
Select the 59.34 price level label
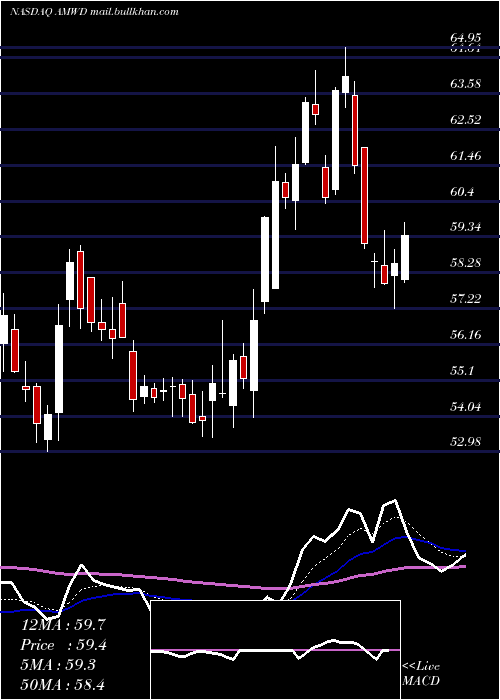coord(466,226)
